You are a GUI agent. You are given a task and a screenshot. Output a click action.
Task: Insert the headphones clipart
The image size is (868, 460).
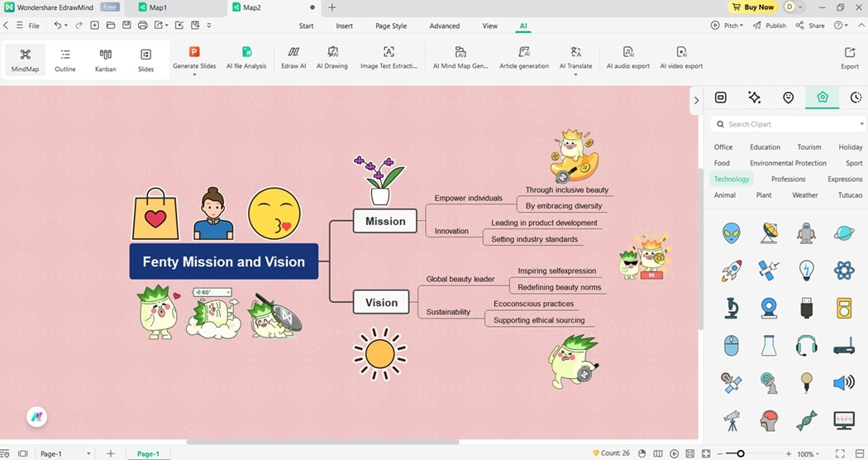807,346
